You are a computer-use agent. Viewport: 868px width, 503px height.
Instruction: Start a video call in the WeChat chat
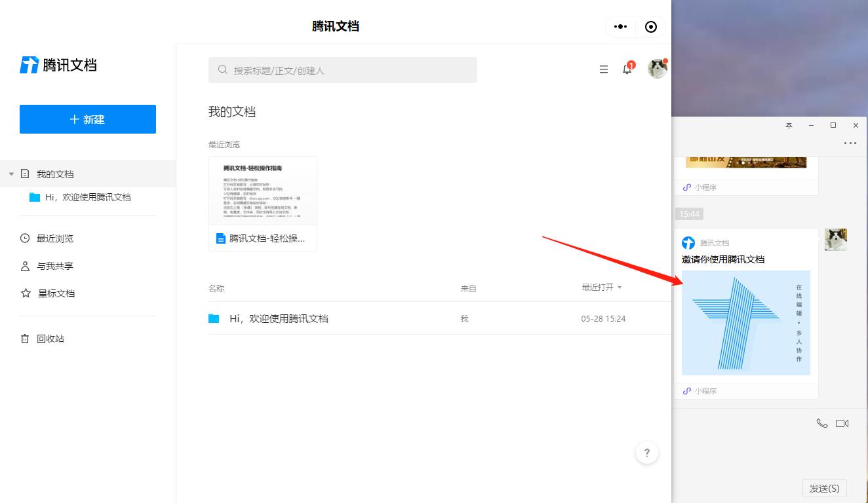tap(842, 422)
